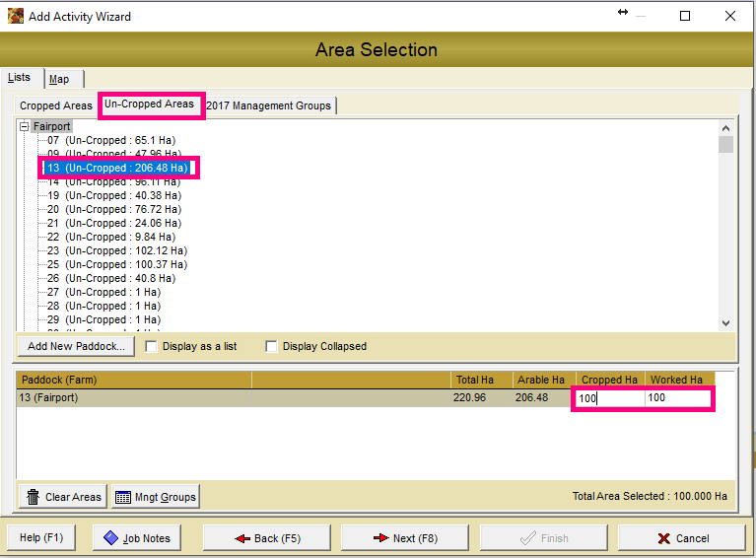
Task: Open Help (F1) button
Action: coord(41,538)
